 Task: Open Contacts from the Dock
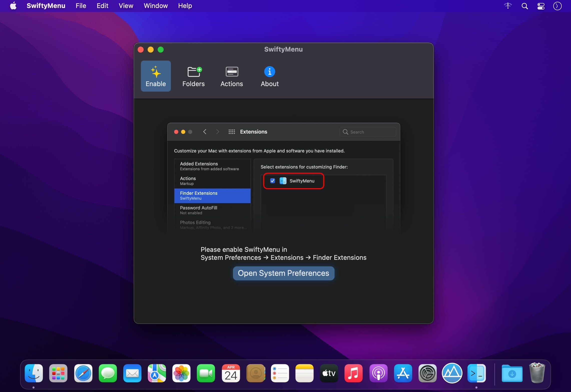[255, 373]
